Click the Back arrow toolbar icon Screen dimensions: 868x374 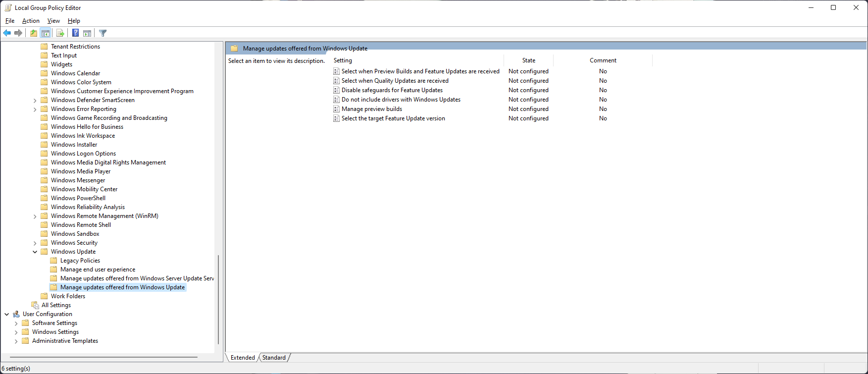pyautogui.click(x=7, y=33)
